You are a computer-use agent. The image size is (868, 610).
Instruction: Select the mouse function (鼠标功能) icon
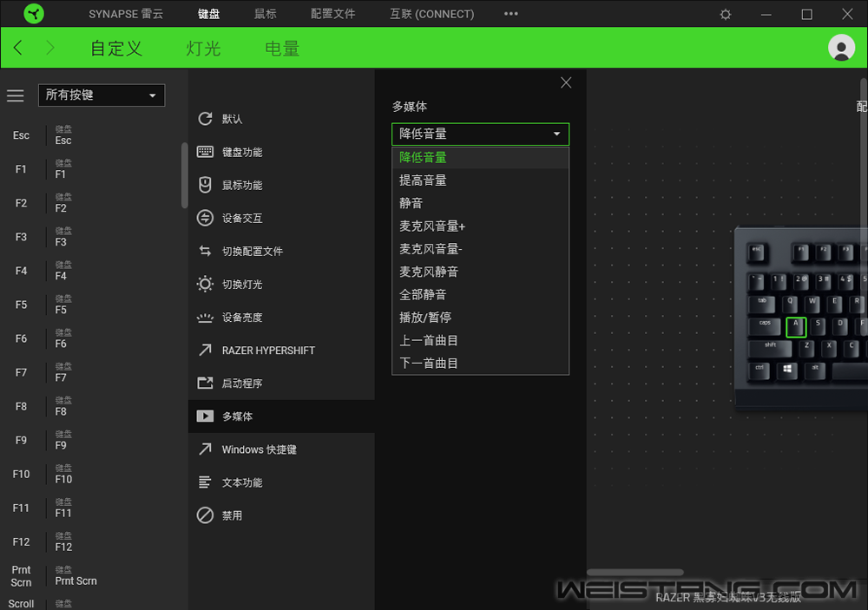205,185
